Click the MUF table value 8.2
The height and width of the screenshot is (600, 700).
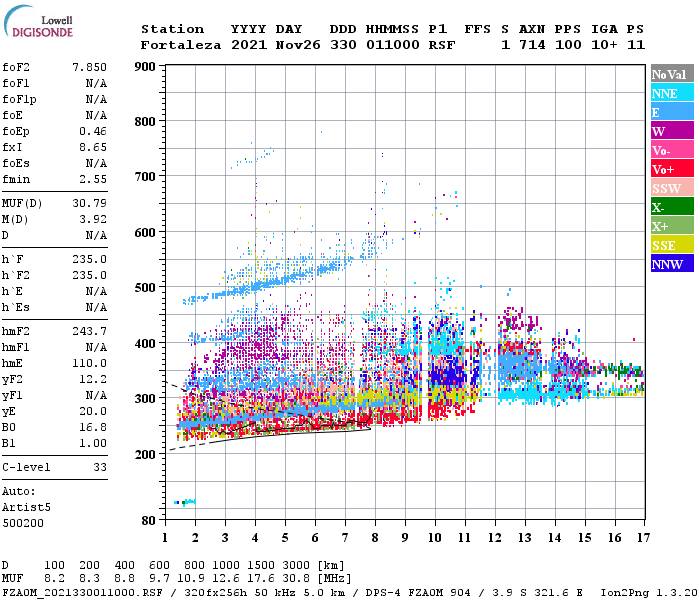54,579
